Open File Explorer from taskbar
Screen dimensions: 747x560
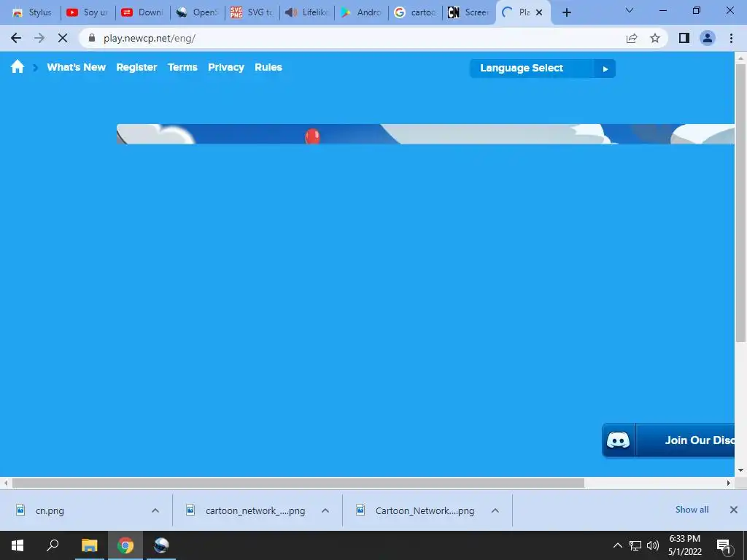pos(89,545)
